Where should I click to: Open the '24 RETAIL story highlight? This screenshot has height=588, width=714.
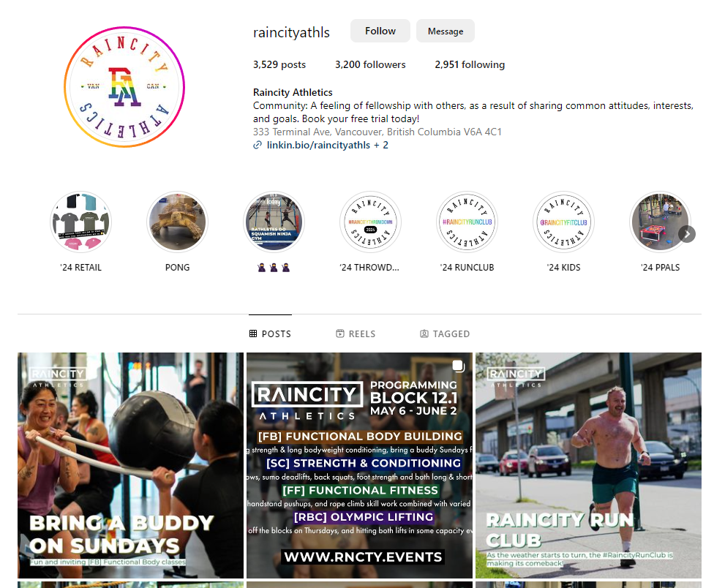tap(80, 222)
